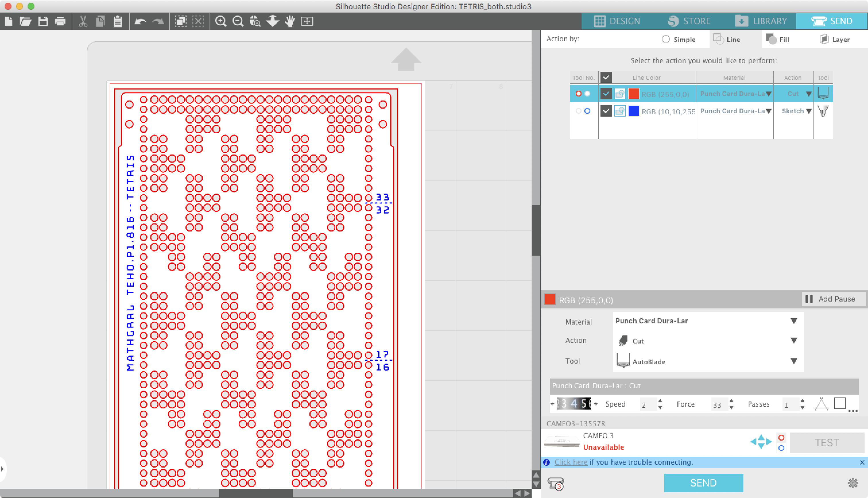
Task: Click the info icon in connection banner
Action: [x=547, y=462]
